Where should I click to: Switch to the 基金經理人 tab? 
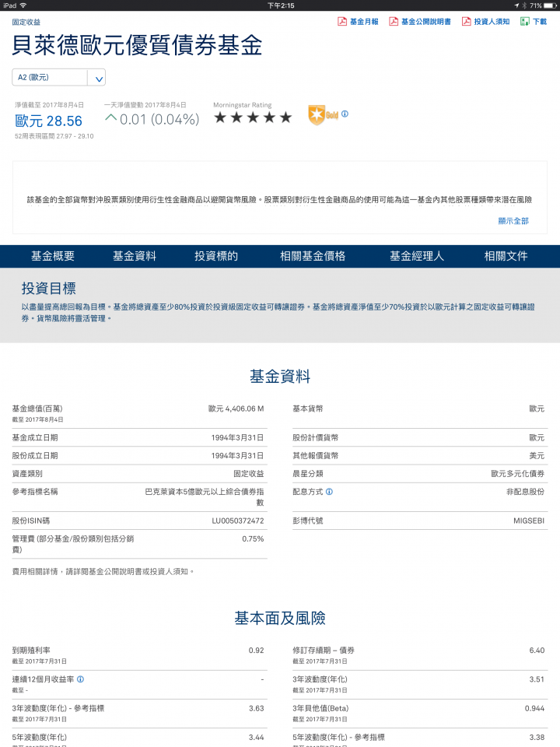click(417, 256)
